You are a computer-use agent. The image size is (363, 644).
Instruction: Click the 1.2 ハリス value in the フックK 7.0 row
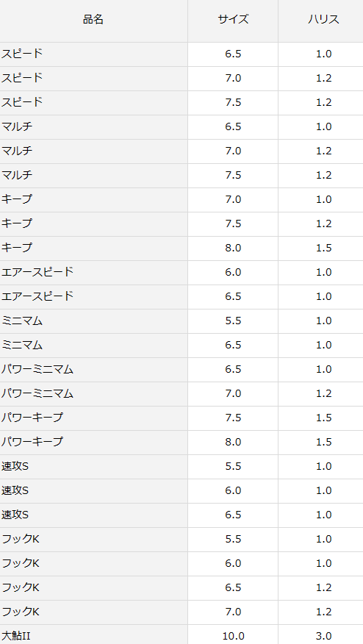323,612
